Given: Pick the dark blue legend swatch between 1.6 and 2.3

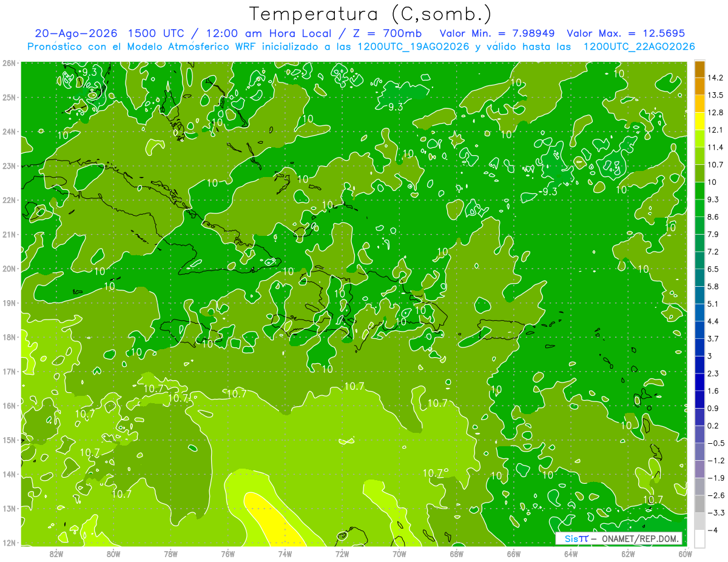Looking at the screenshot, I should (699, 382).
